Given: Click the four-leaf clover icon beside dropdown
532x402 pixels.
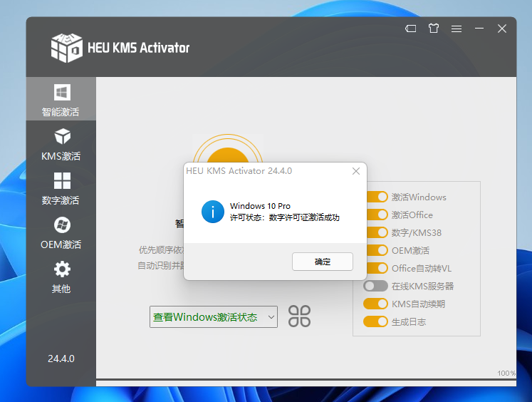Looking at the screenshot, I should [299, 316].
